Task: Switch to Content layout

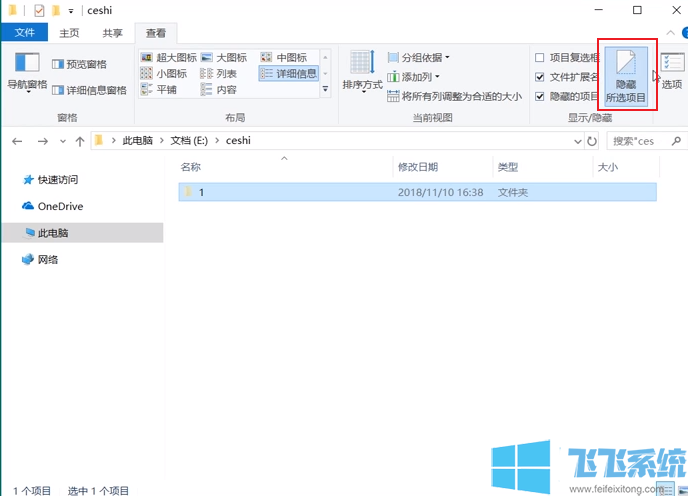Action: click(219, 90)
